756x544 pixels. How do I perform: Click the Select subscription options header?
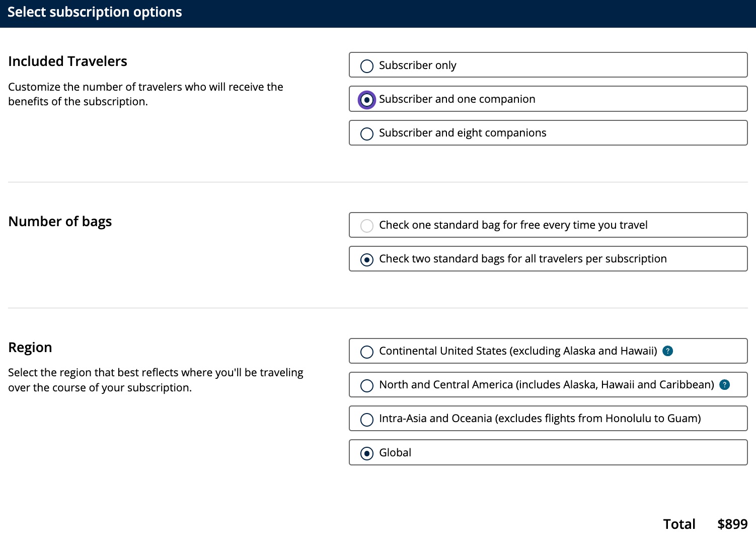click(95, 12)
